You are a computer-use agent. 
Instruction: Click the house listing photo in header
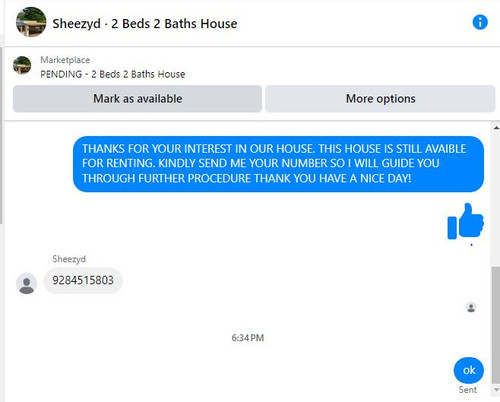[31, 22]
